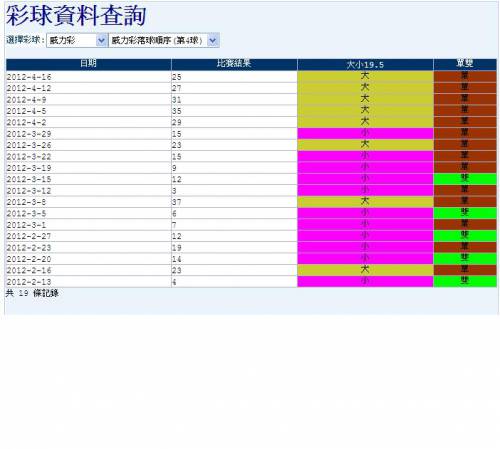Open the 威力彩 lottery selection dropdown
The image size is (500, 449).
click(x=77, y=40)
